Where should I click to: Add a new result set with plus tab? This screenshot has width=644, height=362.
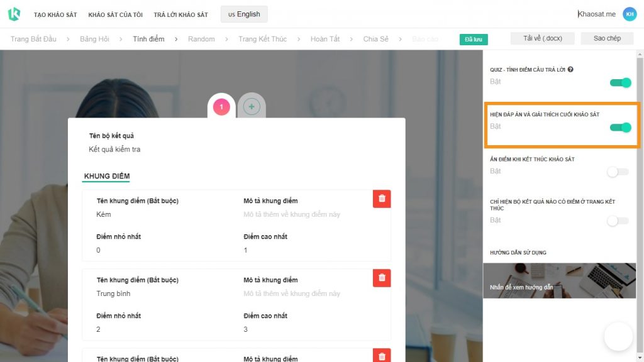252,107
